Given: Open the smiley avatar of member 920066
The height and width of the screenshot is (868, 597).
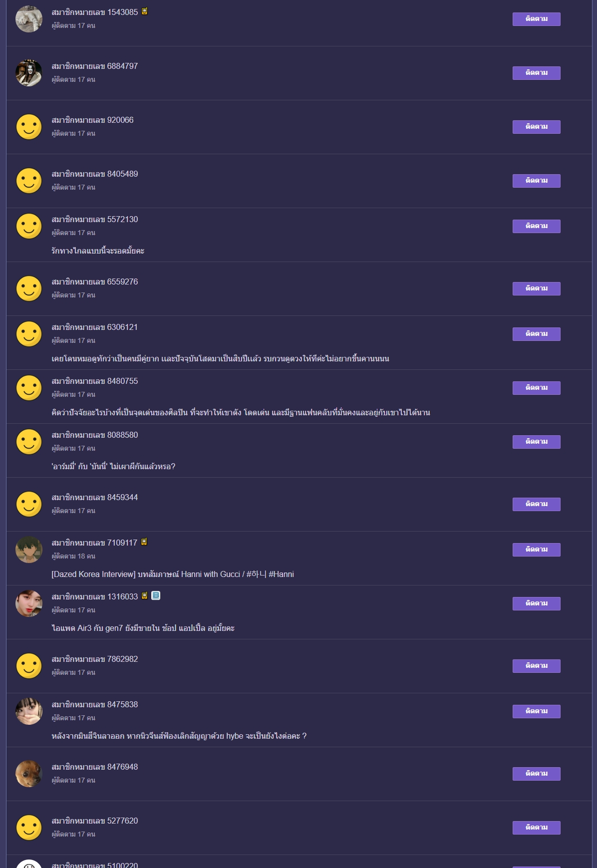Looking at the screenshot, I should coord(29,127).
